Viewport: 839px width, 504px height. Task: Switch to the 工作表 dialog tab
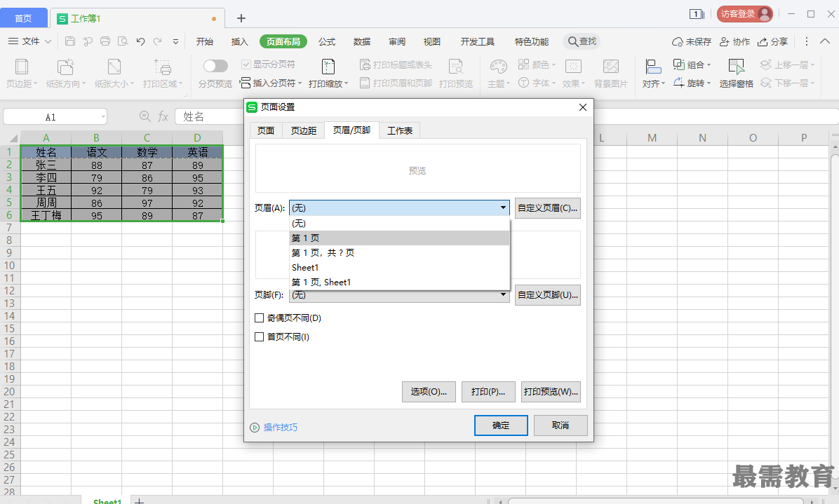[400, 130]
